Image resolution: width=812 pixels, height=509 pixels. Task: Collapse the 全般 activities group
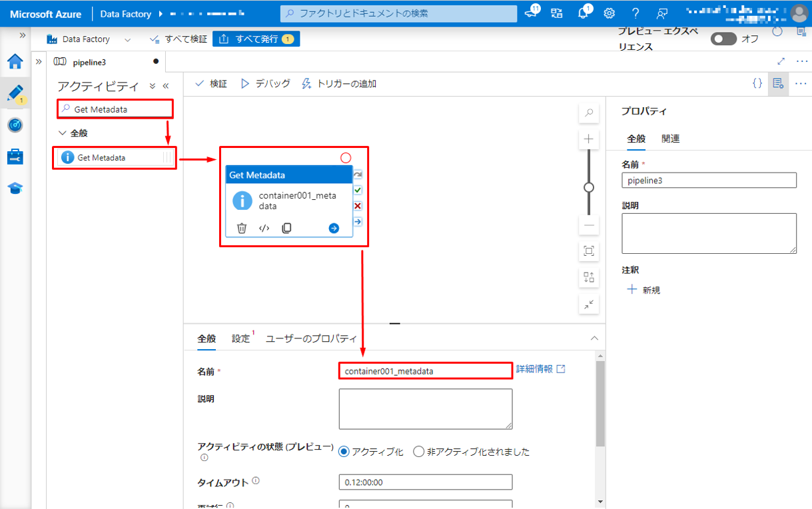point(63,133)
